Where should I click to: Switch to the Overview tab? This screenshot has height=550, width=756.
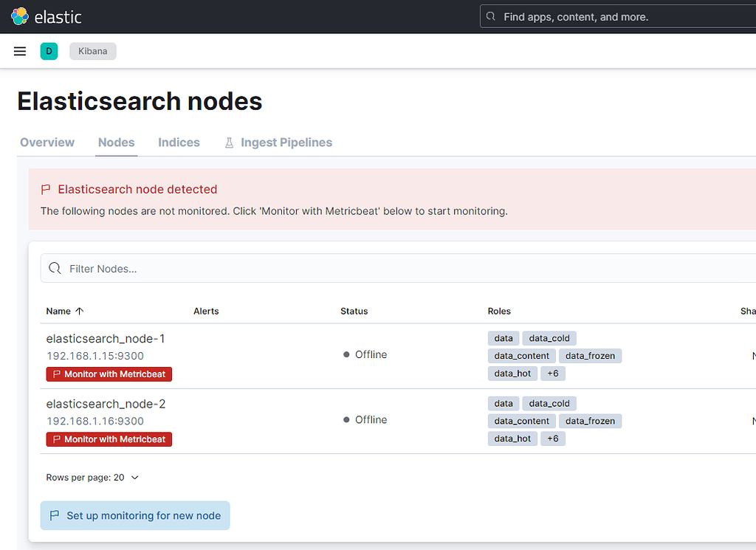tap(47, 142)
